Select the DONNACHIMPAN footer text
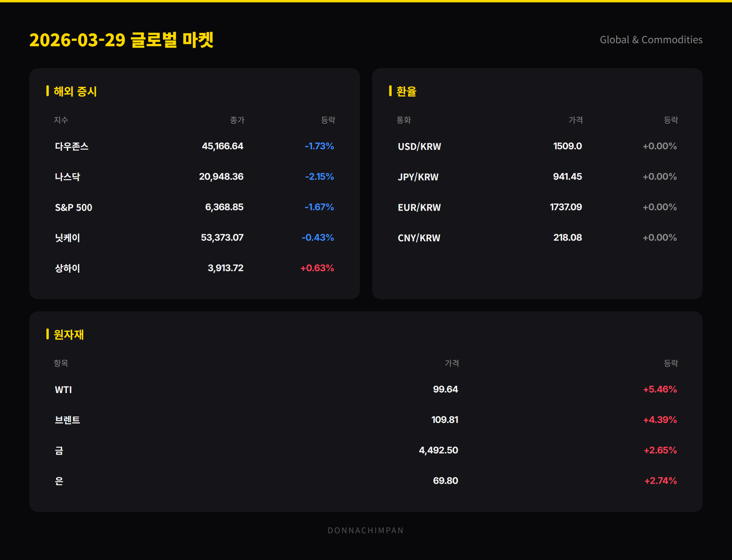The width and height of the screenshot is (732, 560). coord(366,531)
